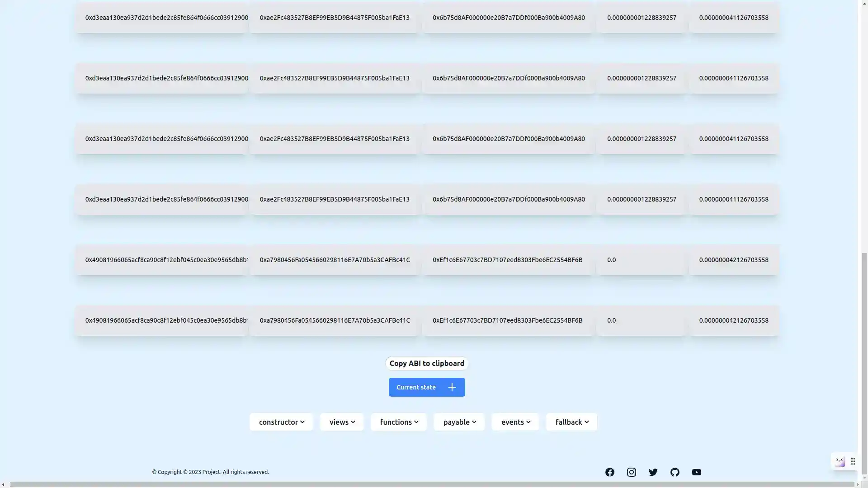Click the plus icon inside Current state button
The height and width of the screenshot is (488, 868).
(x=452, y=387)
